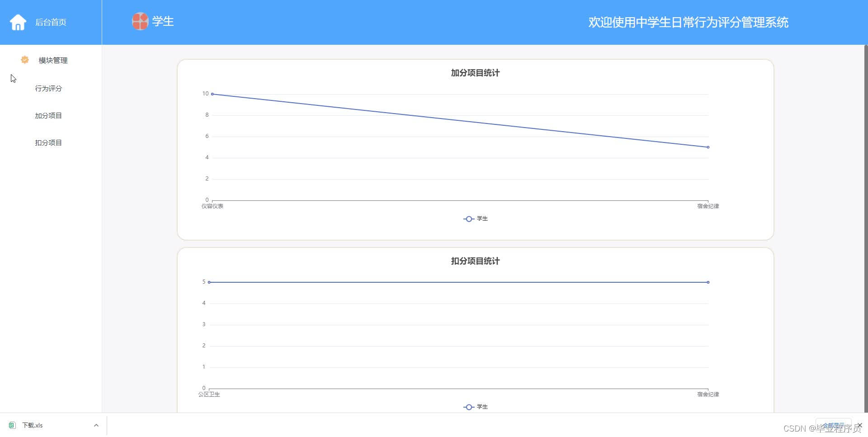Screen dimensions: 868x437
Task: Click the 扣分项目统计 chart title
Action: 475,261
